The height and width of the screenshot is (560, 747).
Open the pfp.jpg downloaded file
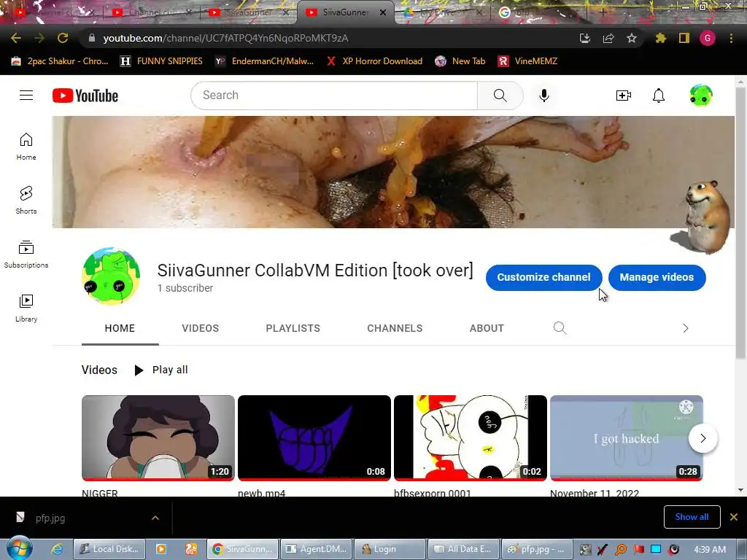click(50, 518)
